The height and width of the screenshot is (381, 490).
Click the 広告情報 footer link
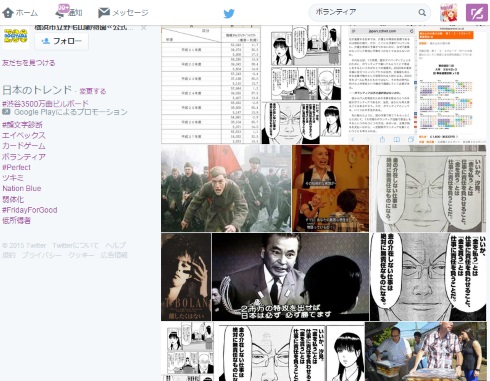[114, 255]
